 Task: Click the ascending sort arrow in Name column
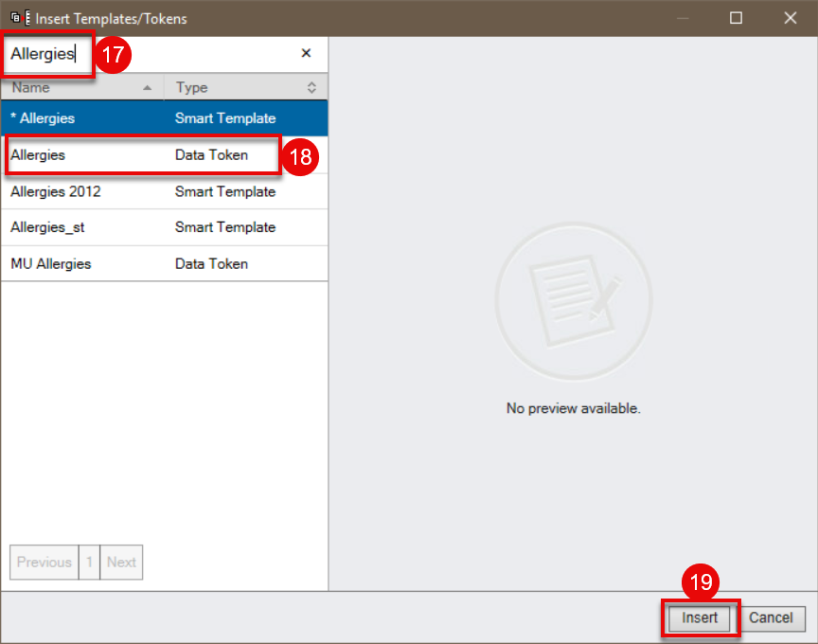147,88
